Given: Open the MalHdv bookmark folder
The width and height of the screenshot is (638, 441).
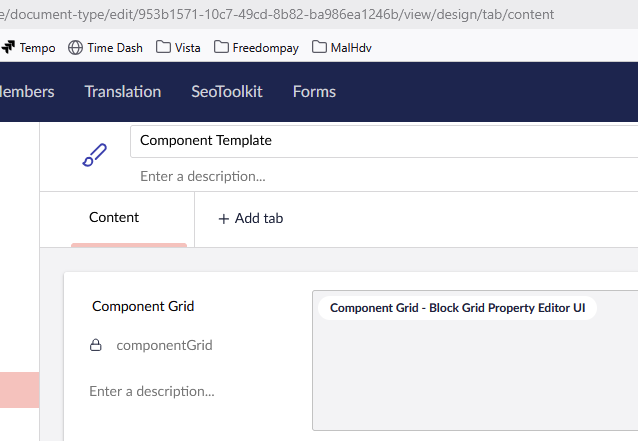Looking at the screenshot, I should click(342, 47).
